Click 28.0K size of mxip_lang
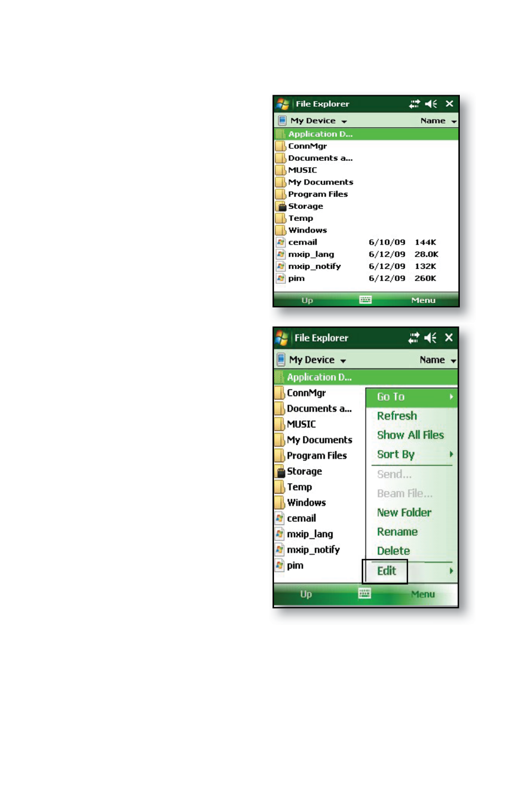The width and height of the screenshot is (526, 812). click(x=427, y=254)
